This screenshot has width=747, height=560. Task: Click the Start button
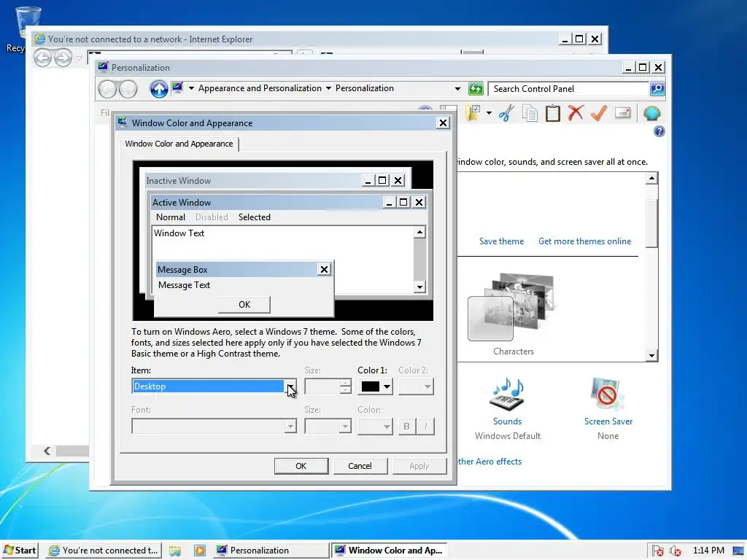click(20, 551)
